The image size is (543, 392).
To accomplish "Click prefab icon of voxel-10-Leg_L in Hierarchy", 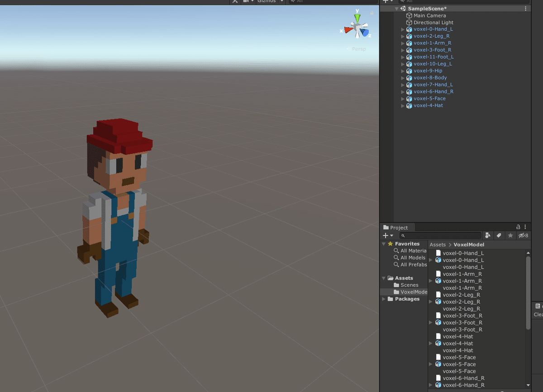I will click(x=410, y=64).
